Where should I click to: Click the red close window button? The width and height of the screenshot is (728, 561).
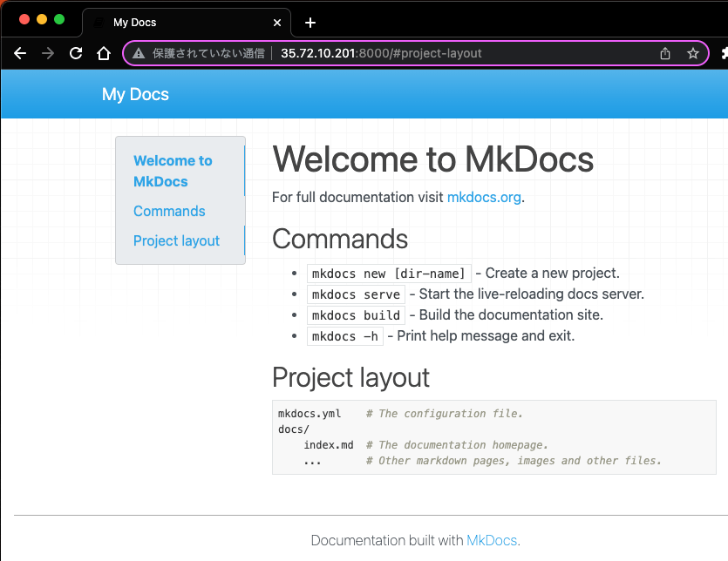(x=24, y=19)
